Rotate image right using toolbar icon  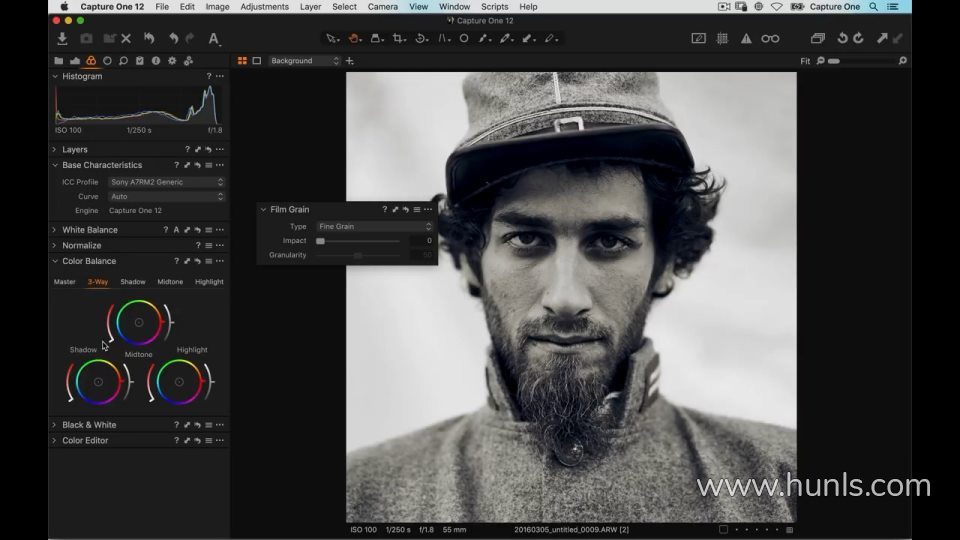pos(859,39)
